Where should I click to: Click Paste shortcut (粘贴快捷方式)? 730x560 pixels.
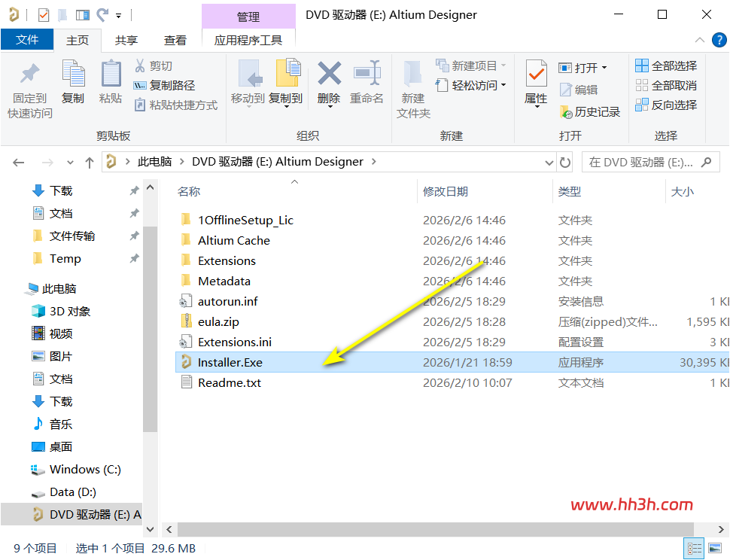(176, 105)
